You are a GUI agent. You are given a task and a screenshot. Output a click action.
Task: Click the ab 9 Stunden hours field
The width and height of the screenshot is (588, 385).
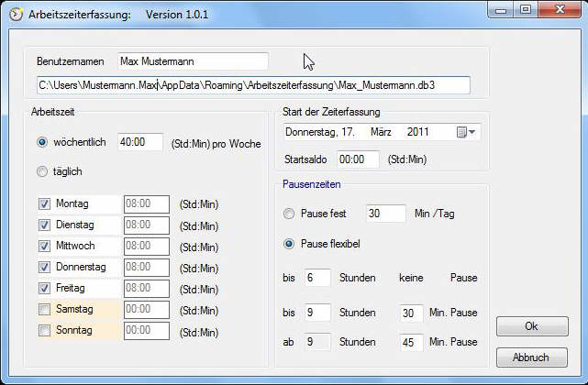317,342
